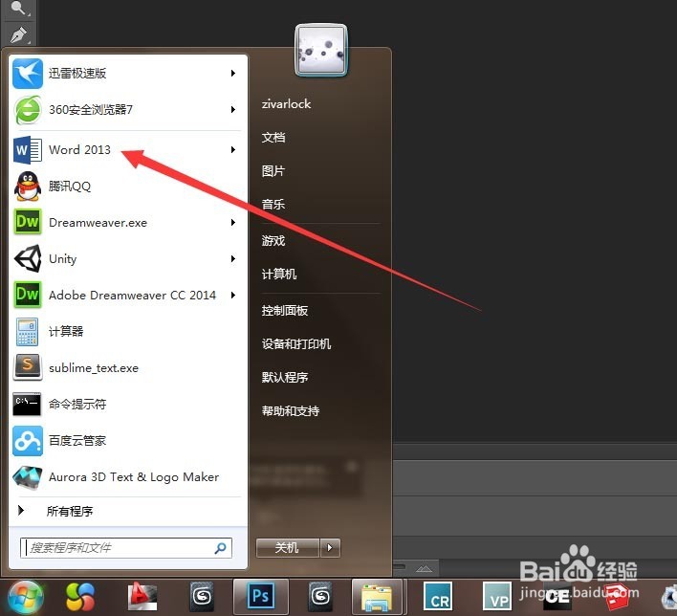677x616 pixels.
Task: Open shutdown options arrow beside 关机
Action: 330,548
